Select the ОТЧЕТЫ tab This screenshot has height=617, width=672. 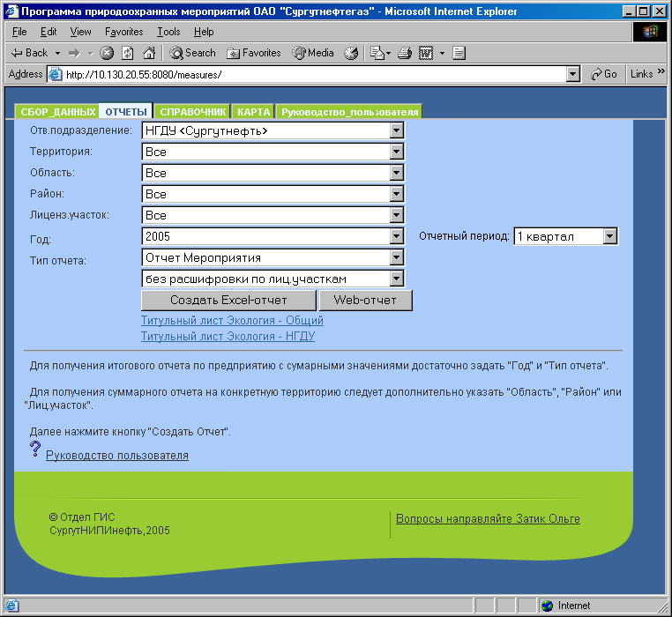pyautogui.click(x=126, y=111)
